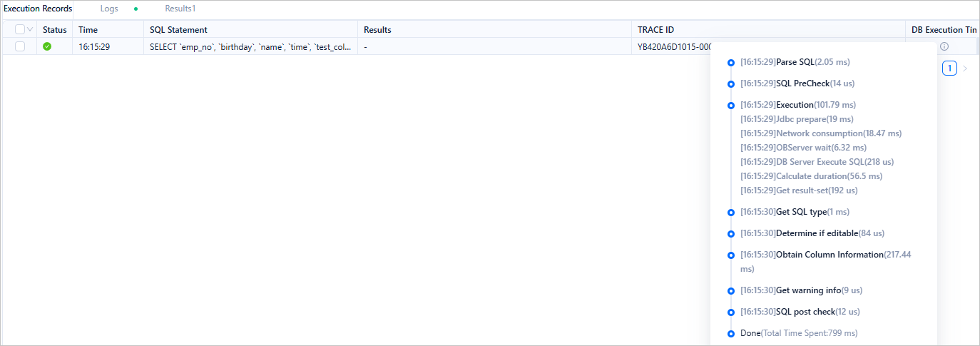Click the green success status icon
This screenshot has width=980, height=346.
tap(47, 46)
